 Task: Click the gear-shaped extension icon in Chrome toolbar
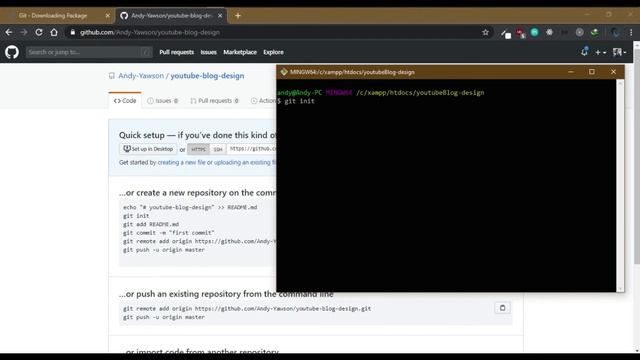click(x=549, y=32)
